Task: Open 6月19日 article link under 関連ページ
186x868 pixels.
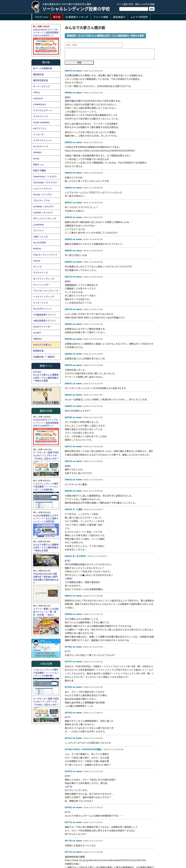Action: tap(46, 377)
